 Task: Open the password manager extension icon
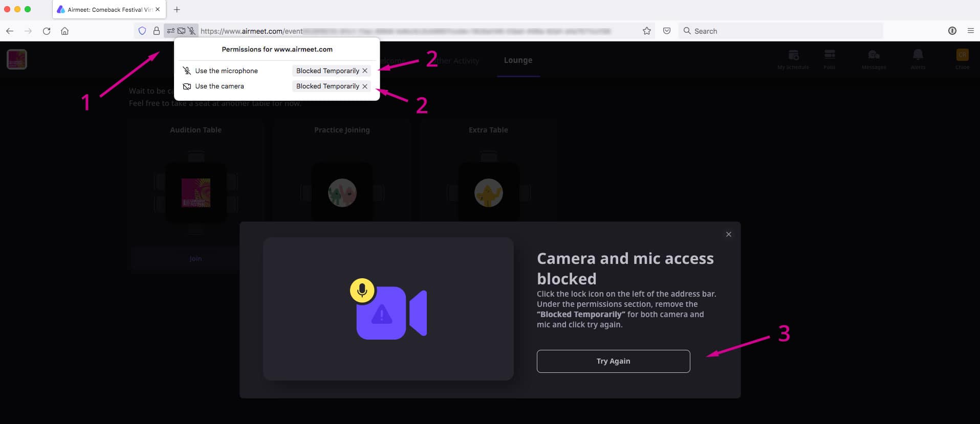tap(952, 31)
